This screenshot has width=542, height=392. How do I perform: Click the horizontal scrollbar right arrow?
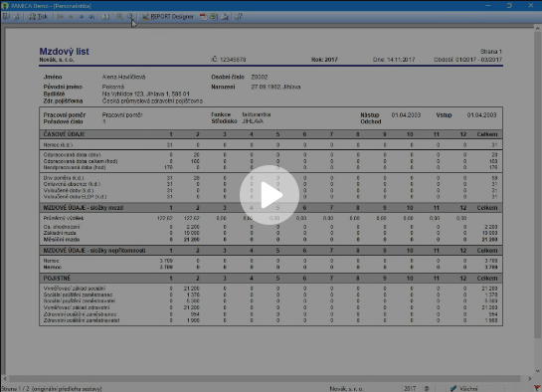click(530, 378)
